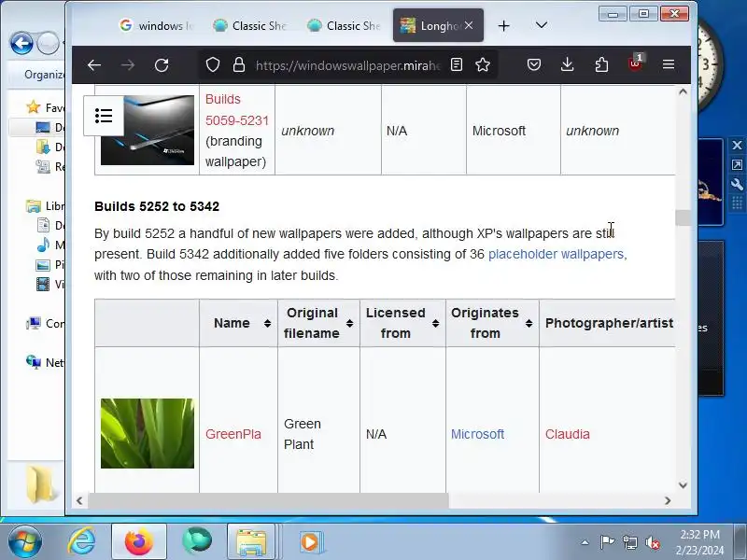Reload the page in Firefox
Image resolution: width=747 pixels, height=560 pixels.
tap(162, 64)
